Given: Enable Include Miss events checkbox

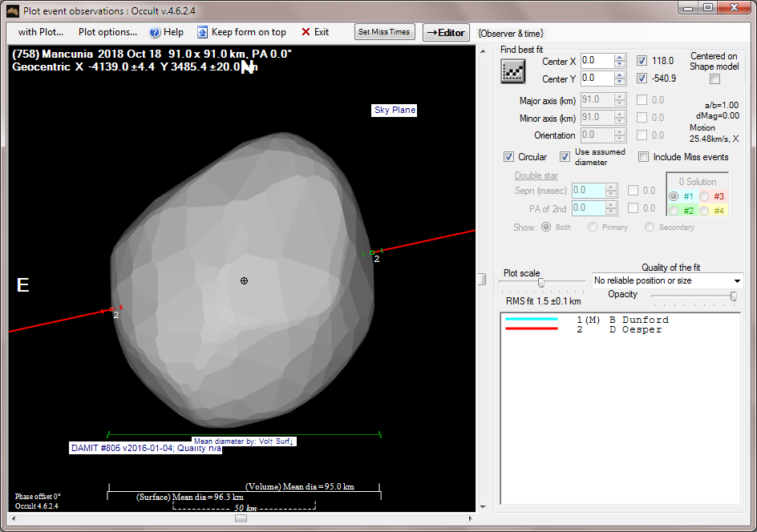Looking at the screenshot, I should 643,157.
